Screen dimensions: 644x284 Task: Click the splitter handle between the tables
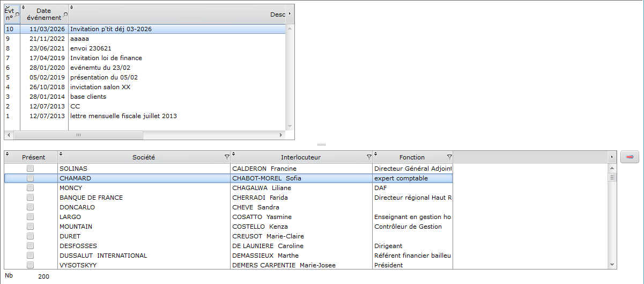click(x=322, y=145)
